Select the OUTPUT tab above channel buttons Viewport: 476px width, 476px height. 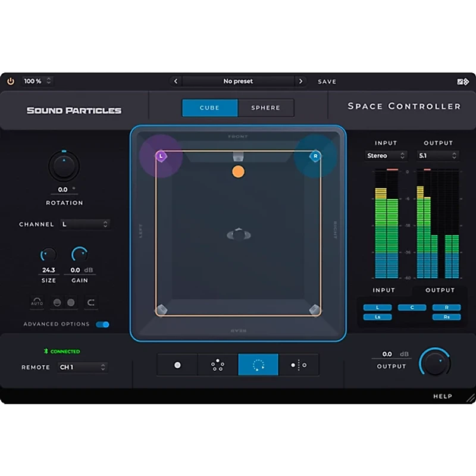tap(441, 290)
